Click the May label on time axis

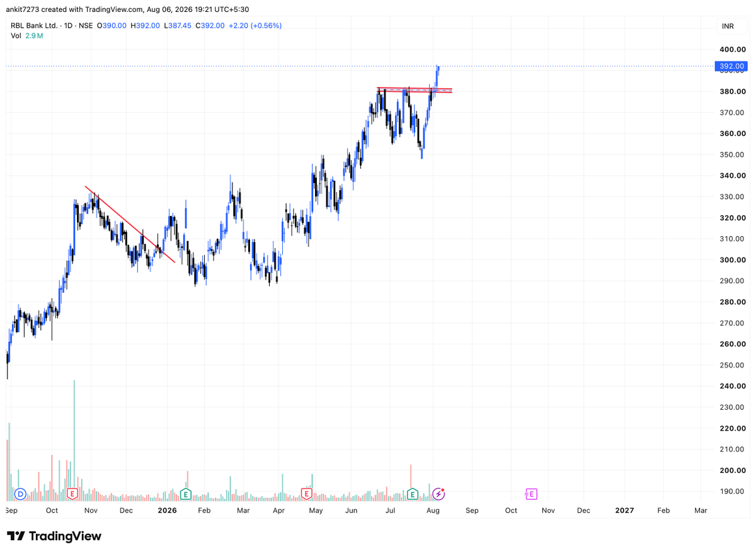(316, 511)
